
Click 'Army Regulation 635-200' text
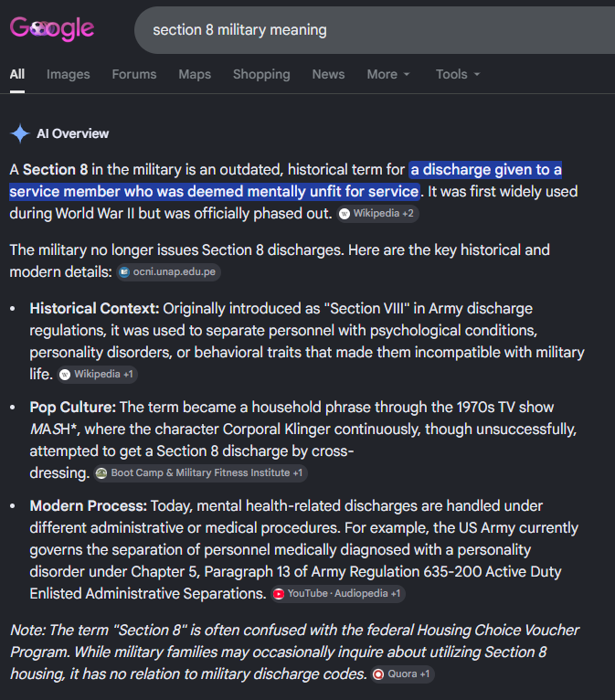397,571
